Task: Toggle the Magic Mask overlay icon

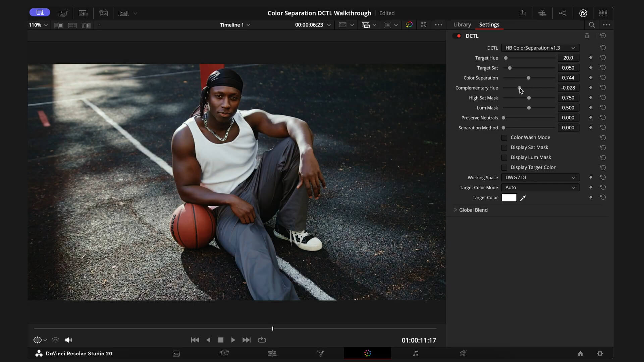Action: click(409, 25)
